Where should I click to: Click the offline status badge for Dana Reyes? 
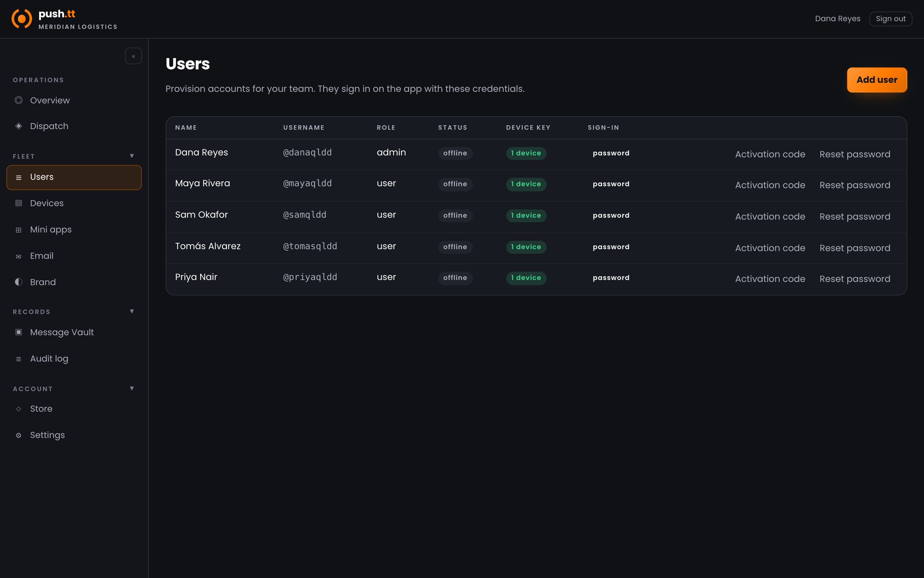click(x=455, y=153)
